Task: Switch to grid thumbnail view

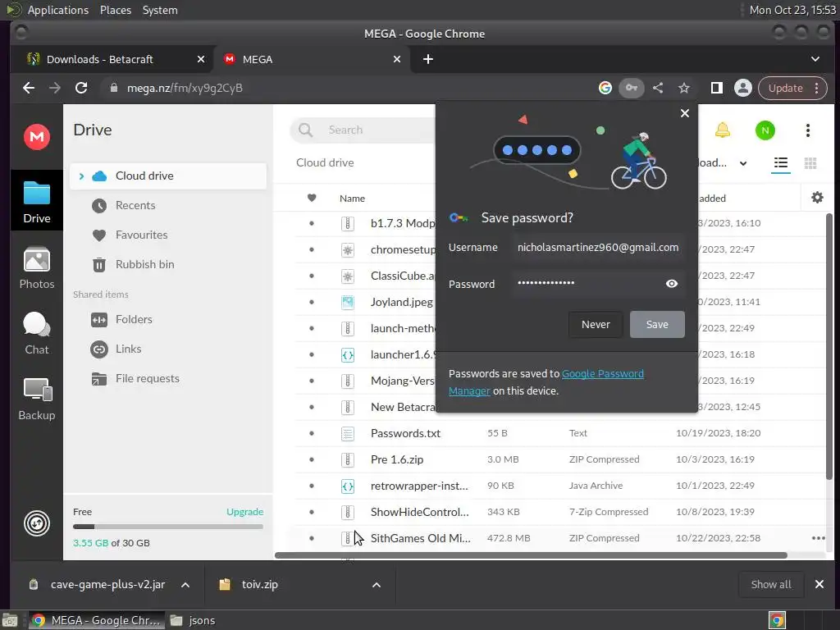Action: pos(810,163)
